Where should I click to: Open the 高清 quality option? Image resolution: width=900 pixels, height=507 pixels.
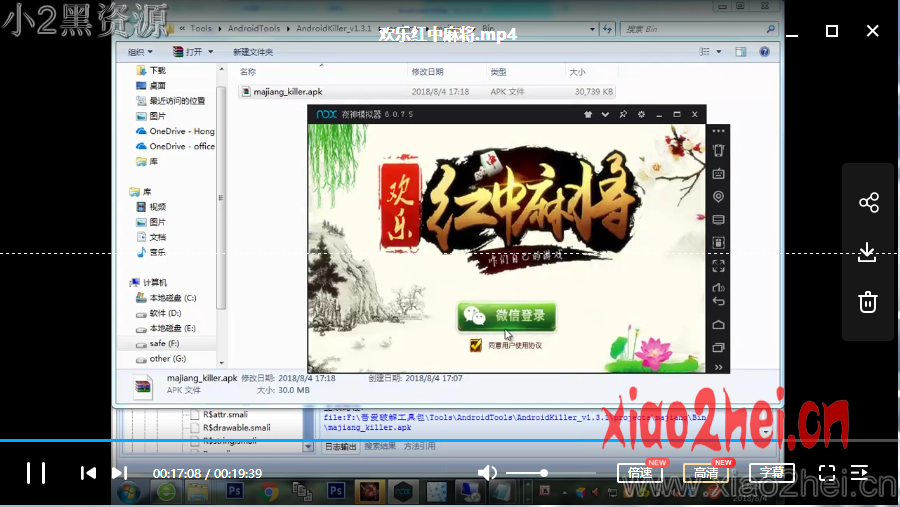[x=705, y=473]
